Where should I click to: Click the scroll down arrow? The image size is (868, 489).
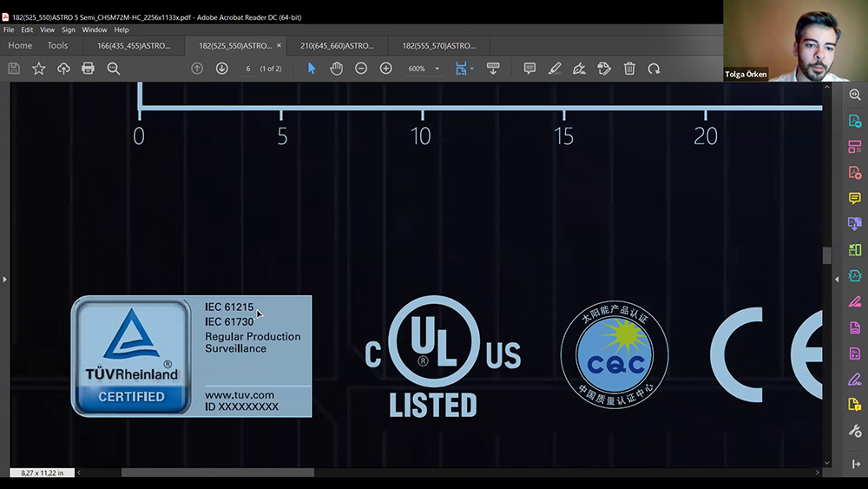pyautogui.click(x=826, y=463)
